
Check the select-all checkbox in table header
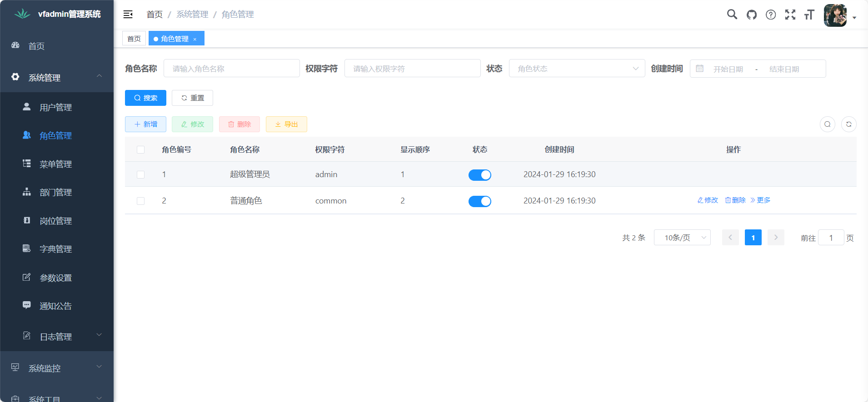click(x=141, y=150)
